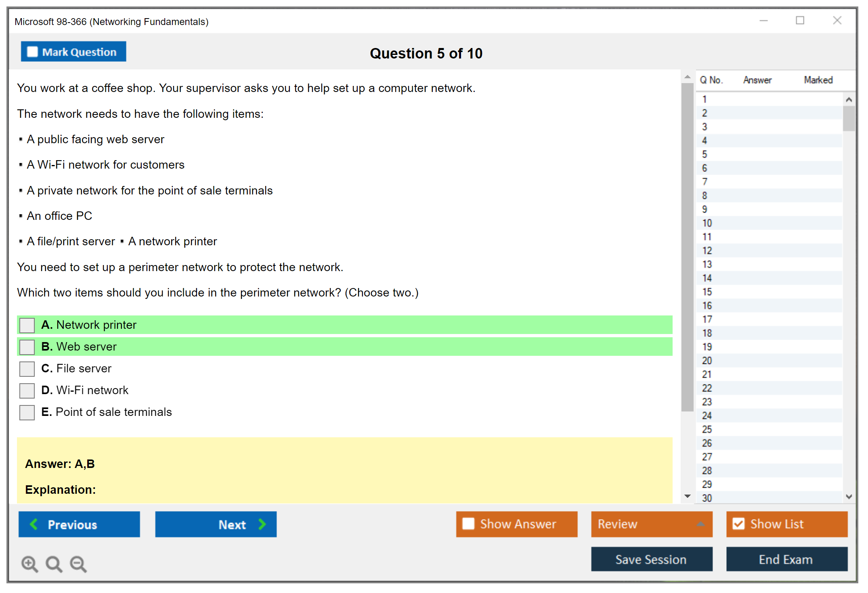
Task: Click the reset zoom magnifier icon
Action: click(x=54, y=564)
